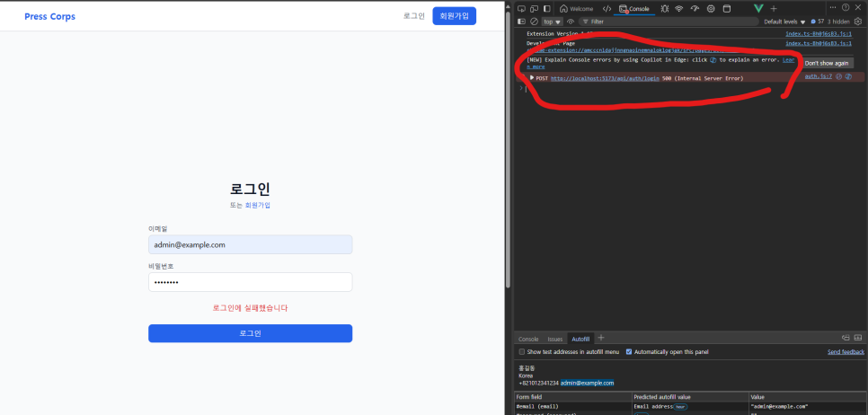Toggle the DevTools dock sidebar icon
This screenshot has height=415, width=868.
(547, 8)
